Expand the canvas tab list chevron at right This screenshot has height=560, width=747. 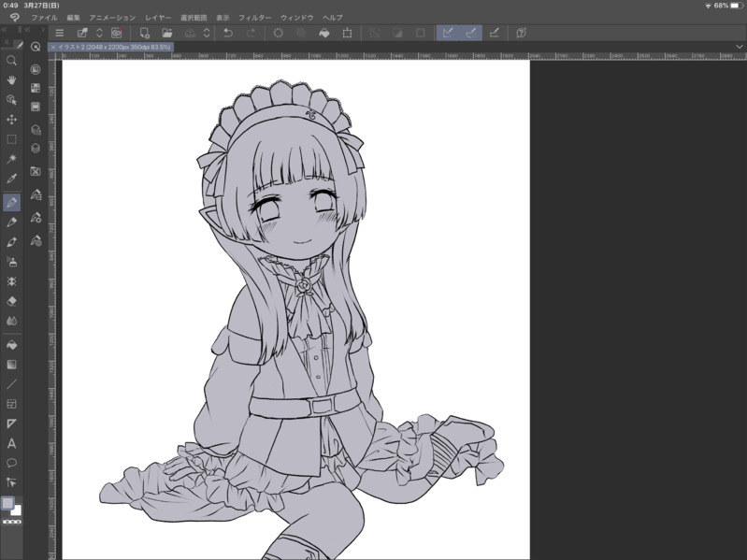(x=740, y=47)
